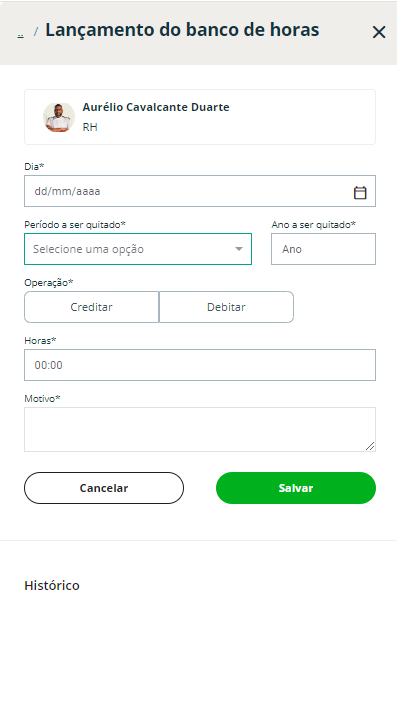This screenshot has height=728, width=397.
Task: Click the Ano a ser quitado field
Action: [x=323, y=249]
